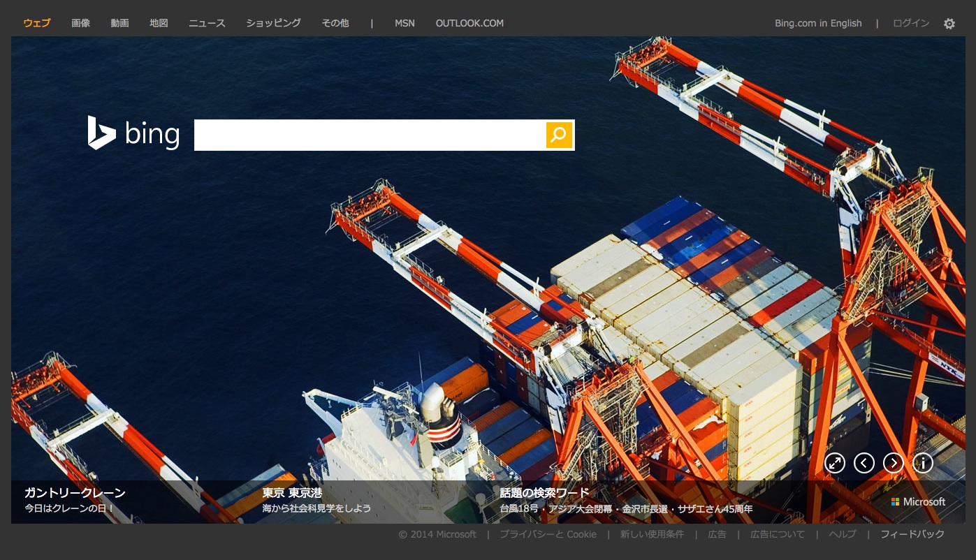Open the 画像 (Images) tab
The image size is (976, 560).
(80, 23)
